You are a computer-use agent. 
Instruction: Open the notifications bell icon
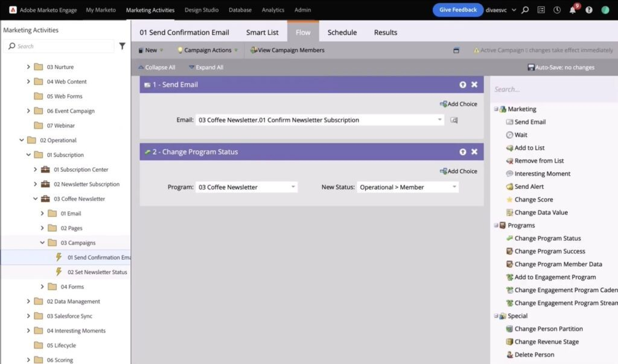click(x=572, y=10)
